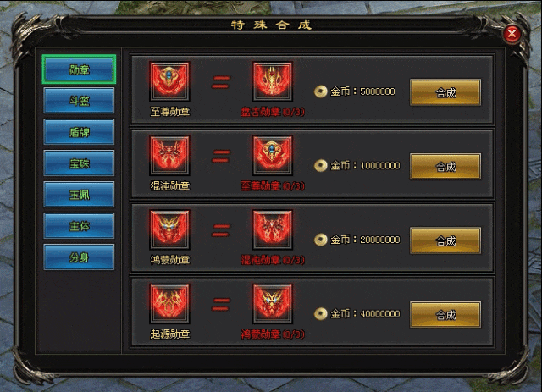Select the 至尊勋章 result icon in first row
Image resolution: width=542 pixels, height=392 pixels.
(169, 81)
